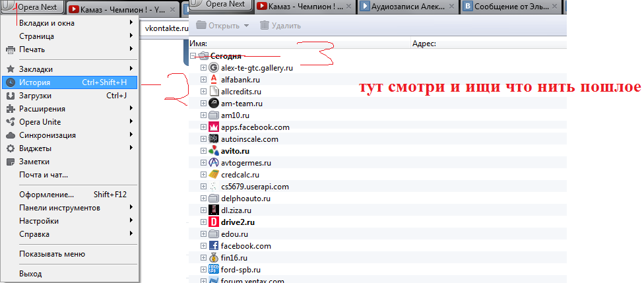This screenshot has width=644, height=283.
Task: Open Вкладки и окна submenu
Action: pos(70,23)
